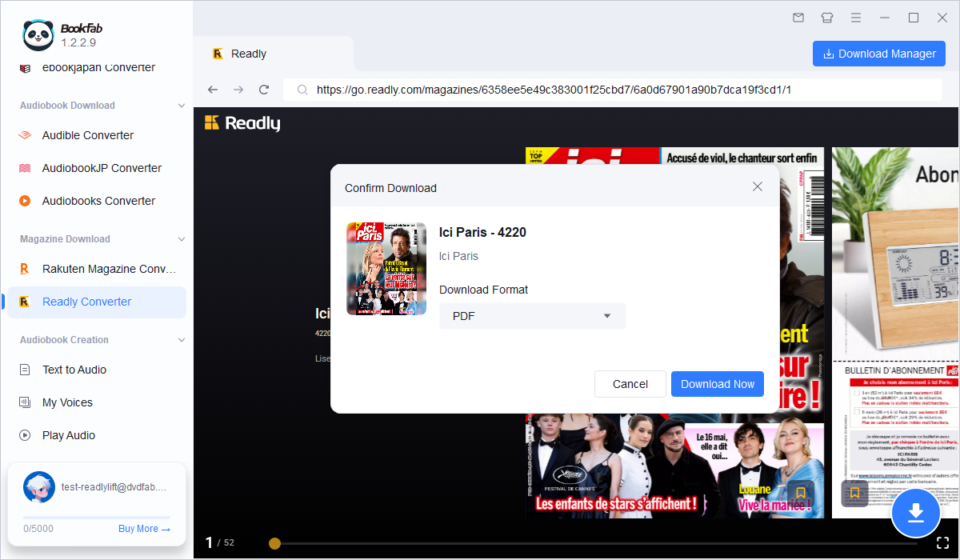Image resolution: width=960 pixels, height=560 pixels.
Task: Click the Ici Paris publisher subtitle
Action: pyautogui.click(x=458, y=256)
